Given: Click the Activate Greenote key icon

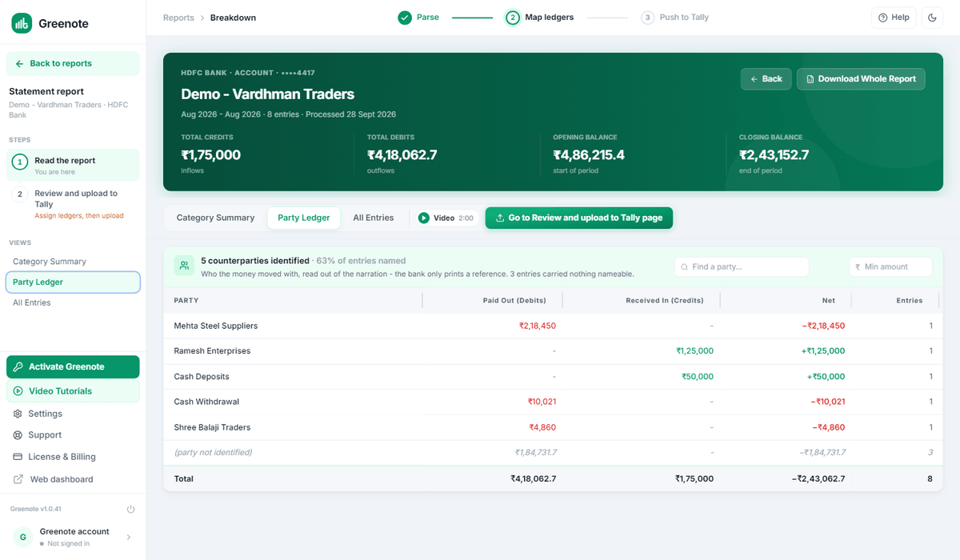Looking at the screenshot, I should tap(18, 367).
